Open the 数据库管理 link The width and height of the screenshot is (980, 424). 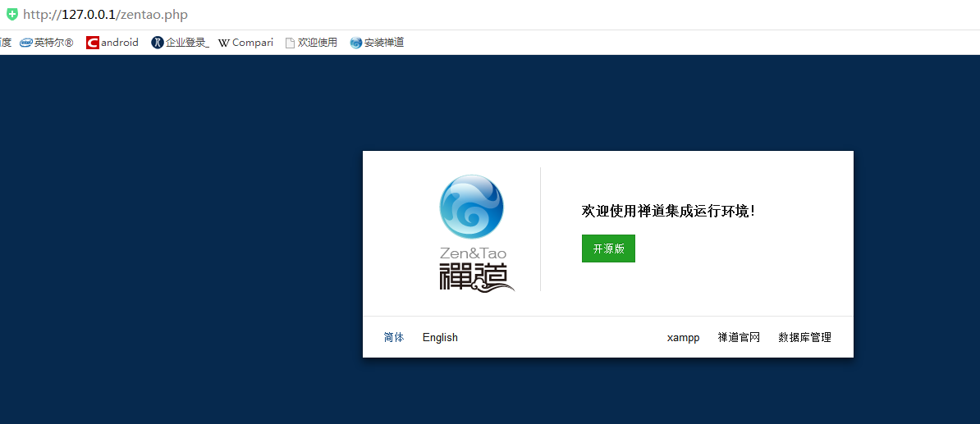tap(804, 337)
